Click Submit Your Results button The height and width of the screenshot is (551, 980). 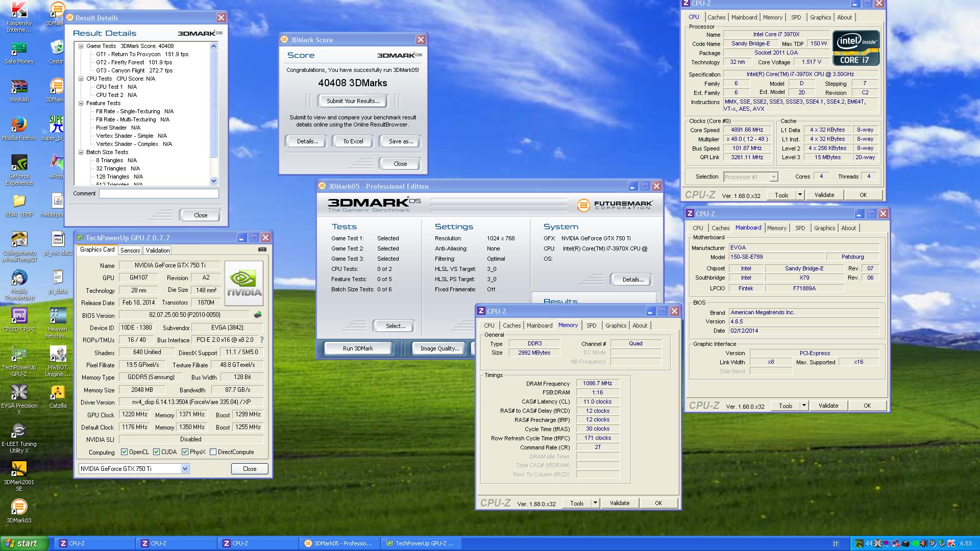pyautogui.click(x=353, y=101)
